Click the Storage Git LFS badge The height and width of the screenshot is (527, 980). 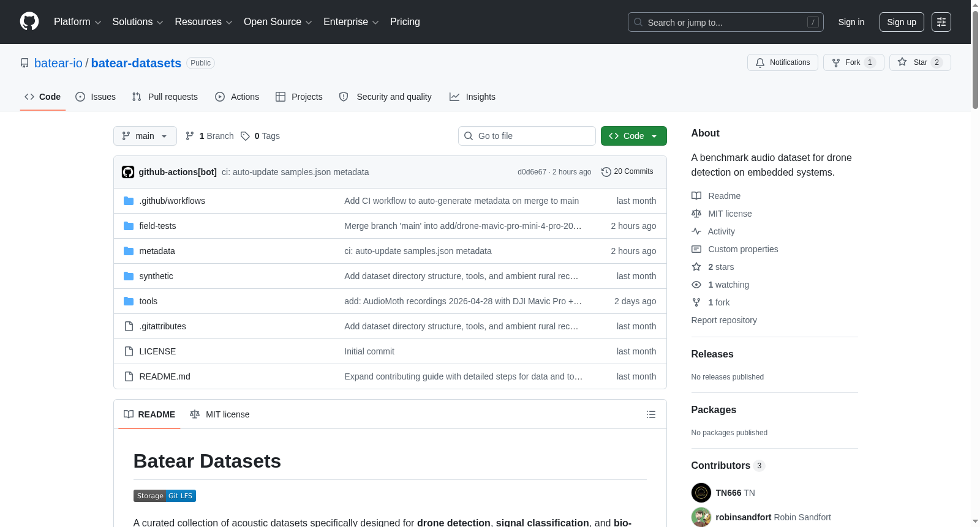click(x=165, y=496)
